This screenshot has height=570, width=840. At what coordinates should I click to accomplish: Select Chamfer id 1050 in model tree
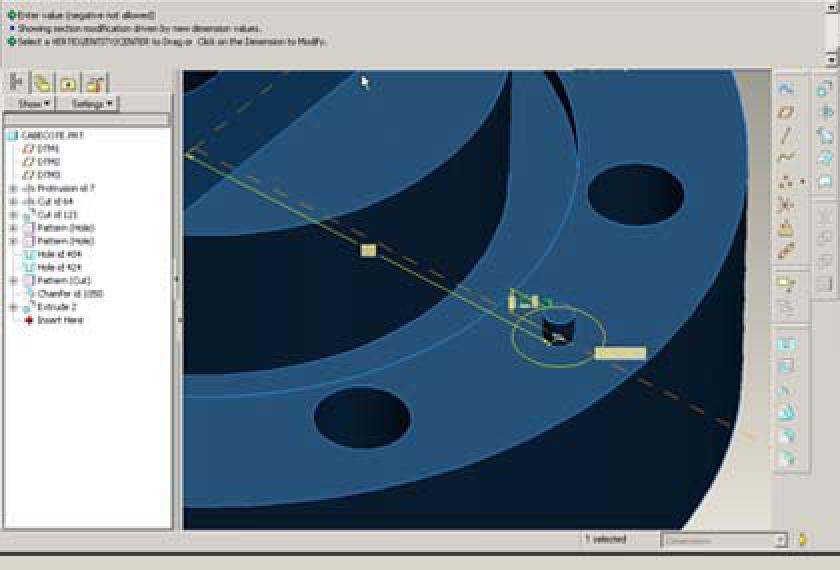[x=69, y=294]
